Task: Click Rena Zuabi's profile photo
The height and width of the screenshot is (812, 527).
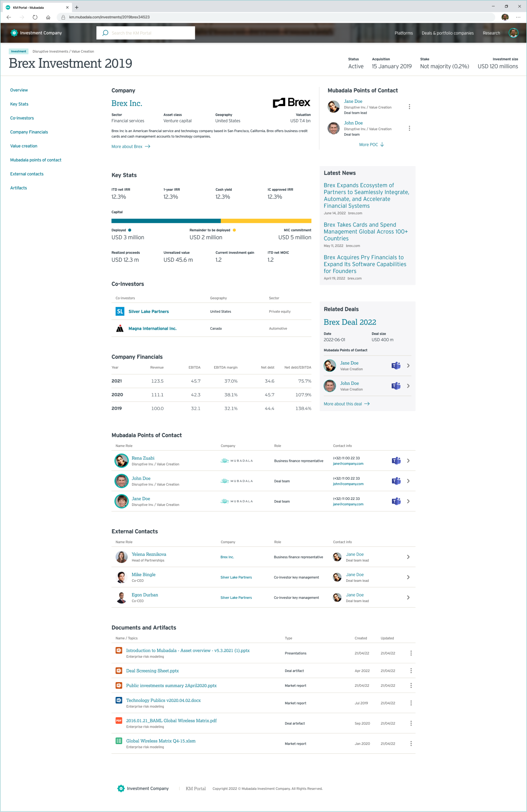Action: (x=121, y=461)
